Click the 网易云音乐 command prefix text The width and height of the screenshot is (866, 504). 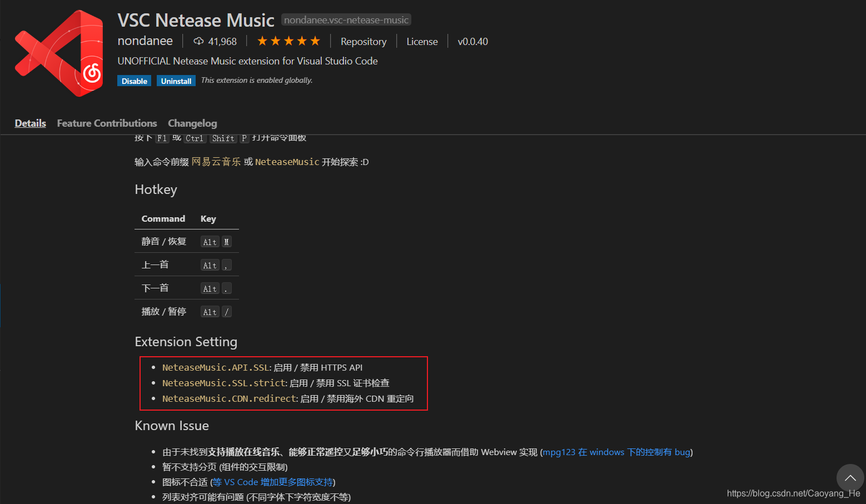[216, 162]
